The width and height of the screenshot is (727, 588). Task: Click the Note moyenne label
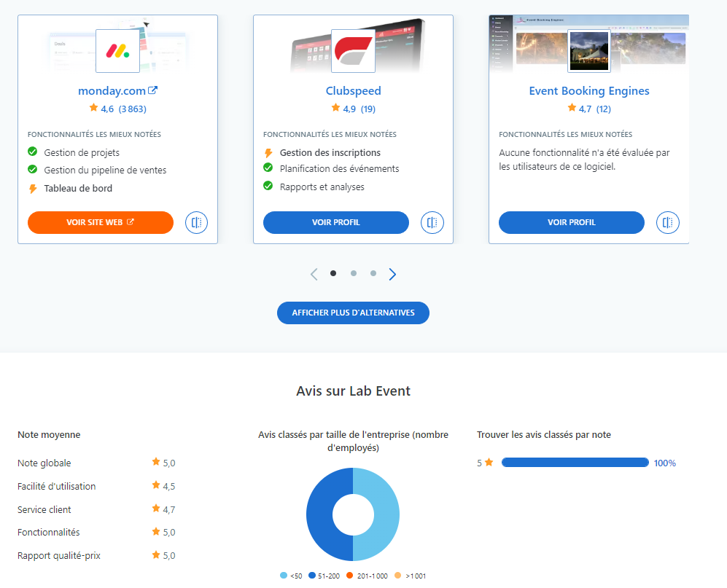[49, 435]
